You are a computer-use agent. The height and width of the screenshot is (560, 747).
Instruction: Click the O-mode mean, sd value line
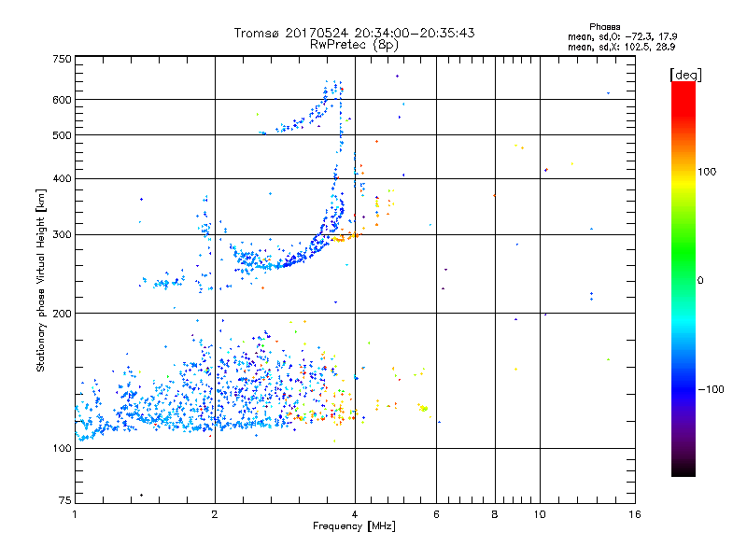pos(621,36)
